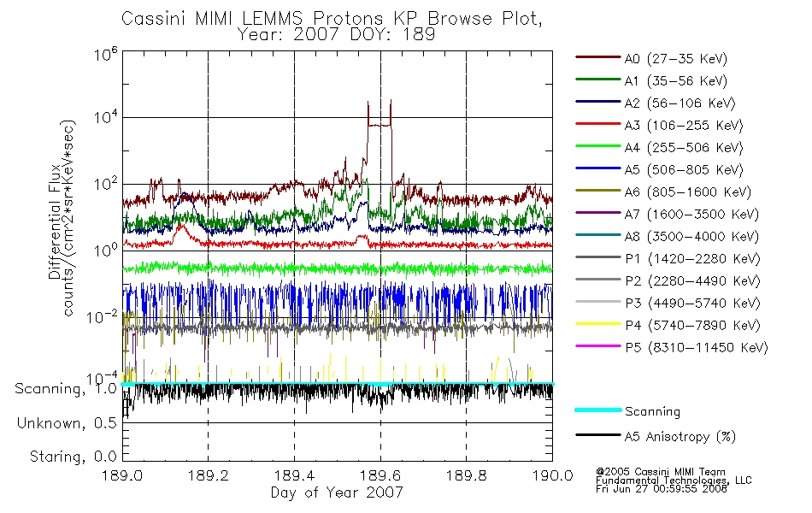
Task: Click the x-axis tick label 189.6
Action: click(380, 475)
